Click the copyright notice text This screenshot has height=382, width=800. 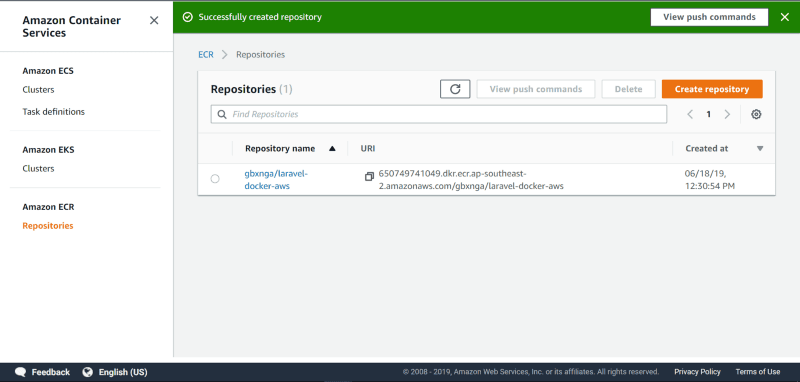(531, 372)
